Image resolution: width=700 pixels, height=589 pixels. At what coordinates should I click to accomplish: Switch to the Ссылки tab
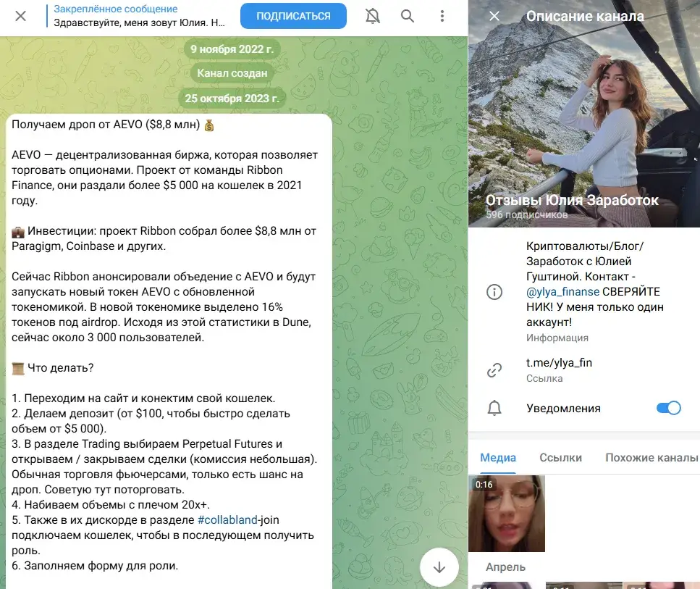[560, 458]
